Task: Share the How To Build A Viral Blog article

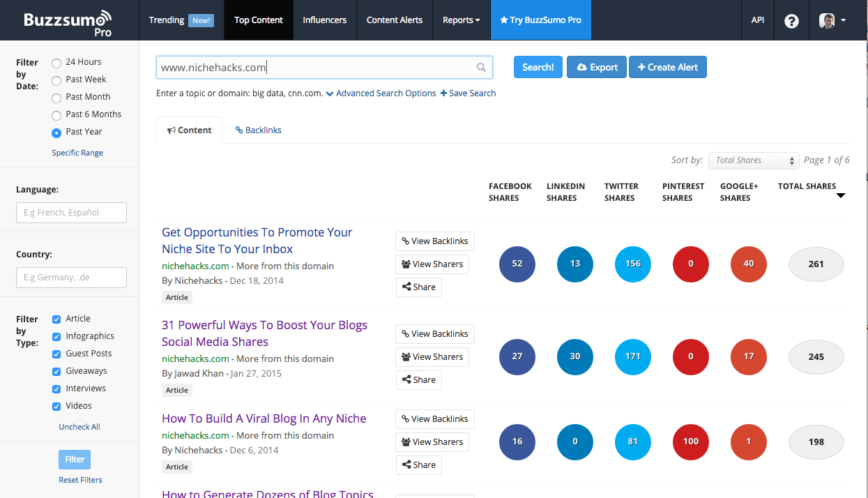Action: [x=418, y=465]
